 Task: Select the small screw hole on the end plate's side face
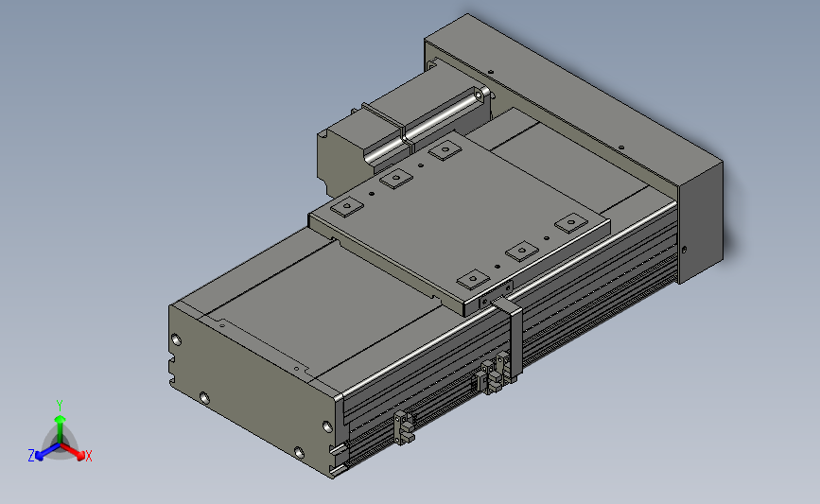pyautogui.click(x=684, y=250)
